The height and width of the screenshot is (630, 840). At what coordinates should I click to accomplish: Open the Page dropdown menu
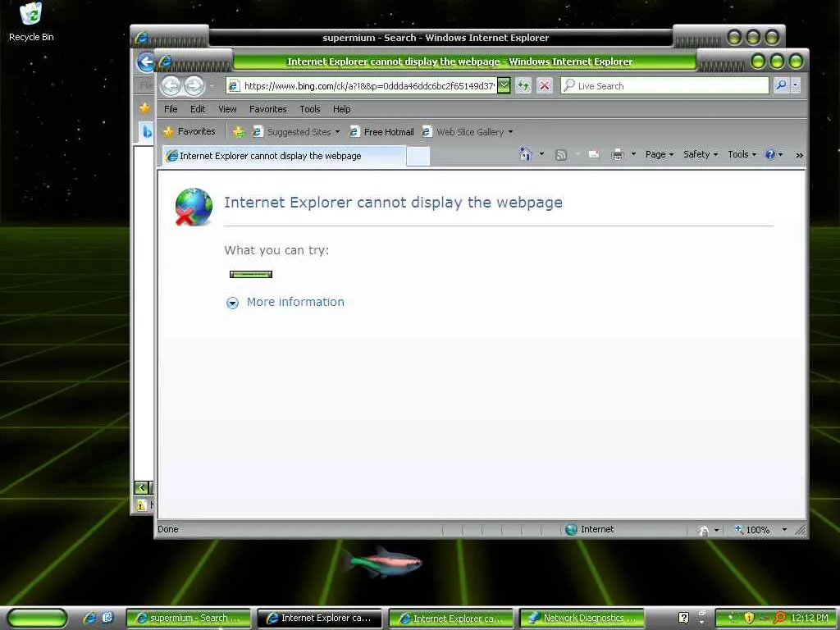click(660, 154)
